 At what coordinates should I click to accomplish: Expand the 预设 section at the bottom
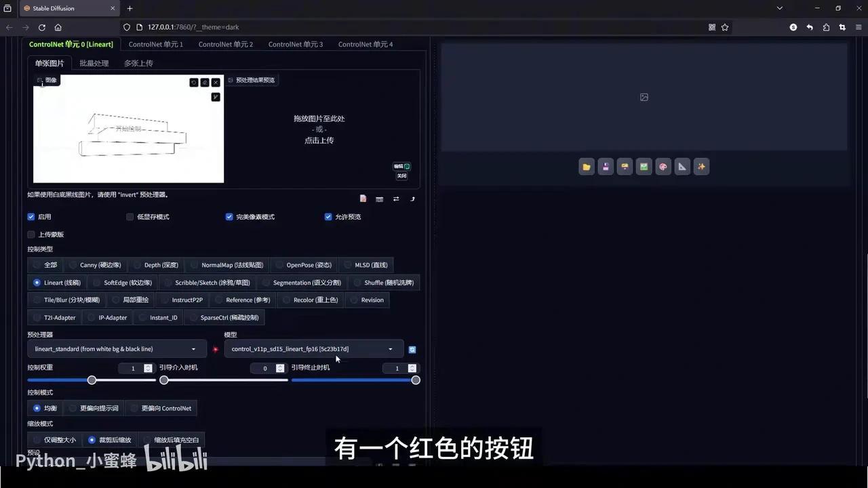tap(33, 452)
